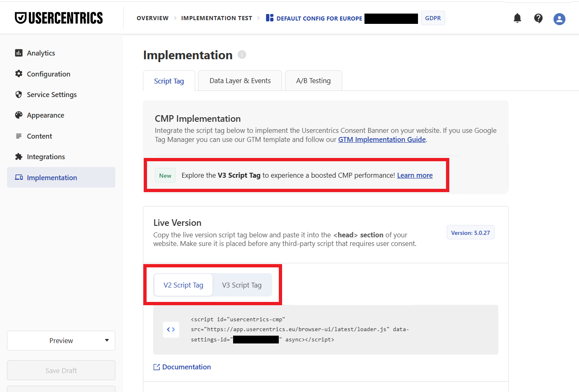Click the Implementation info icon
This screenshot has width=579, height=392.
point(242,54)
